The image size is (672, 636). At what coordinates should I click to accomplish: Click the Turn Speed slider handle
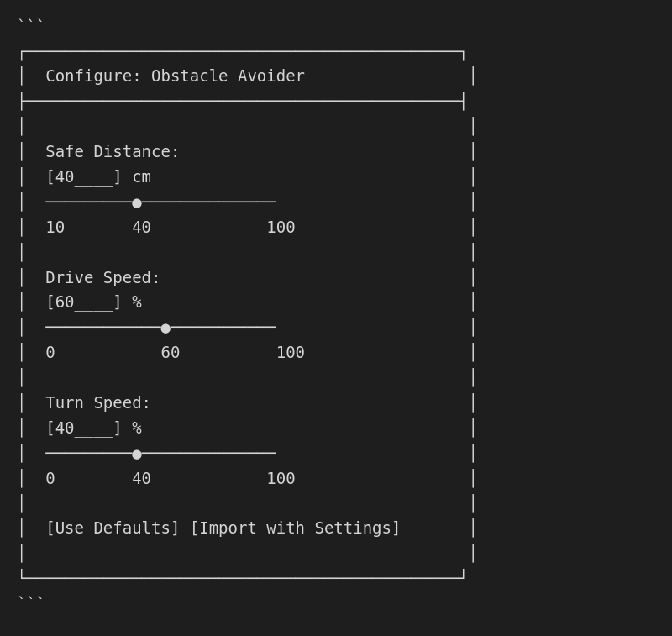(x=137, y=454)
